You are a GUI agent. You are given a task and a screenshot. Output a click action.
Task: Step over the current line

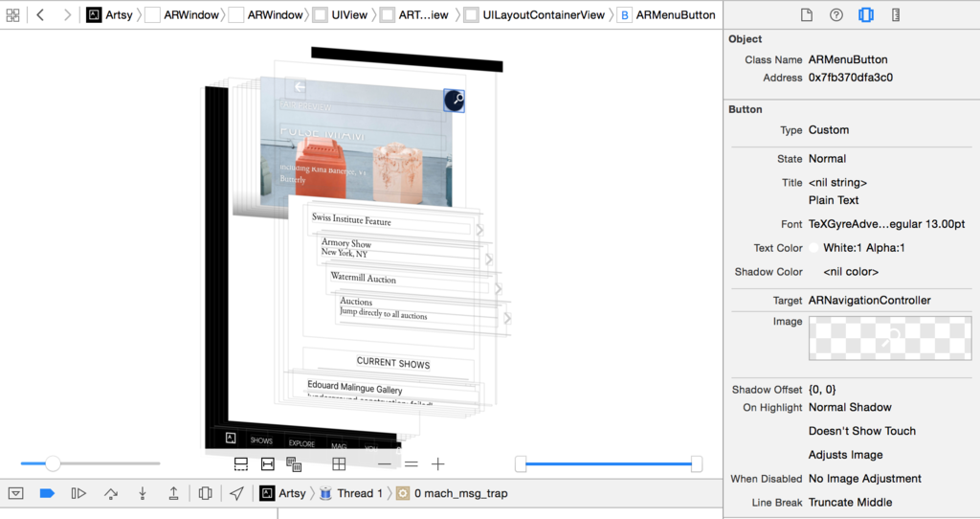pos(111,493)
